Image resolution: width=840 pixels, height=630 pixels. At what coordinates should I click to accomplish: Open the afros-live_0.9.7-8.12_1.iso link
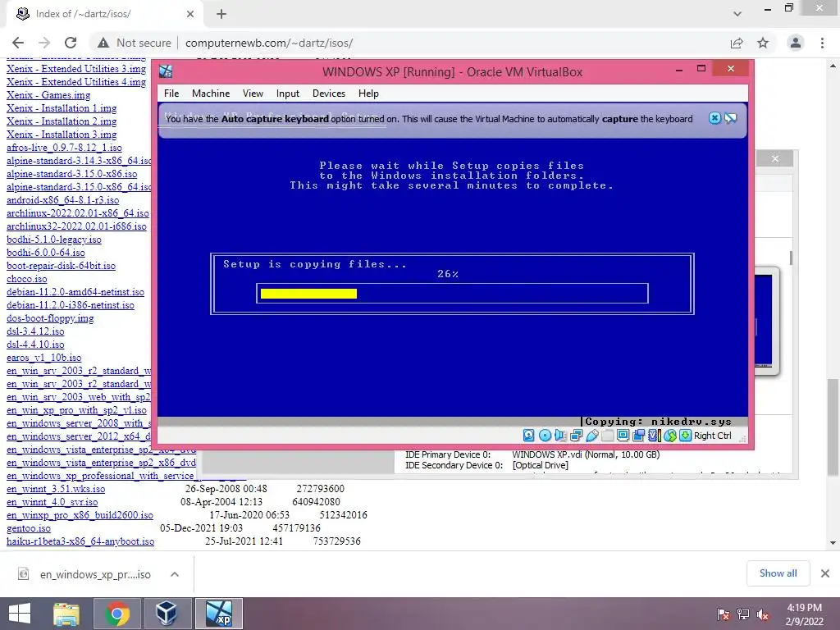64,148
